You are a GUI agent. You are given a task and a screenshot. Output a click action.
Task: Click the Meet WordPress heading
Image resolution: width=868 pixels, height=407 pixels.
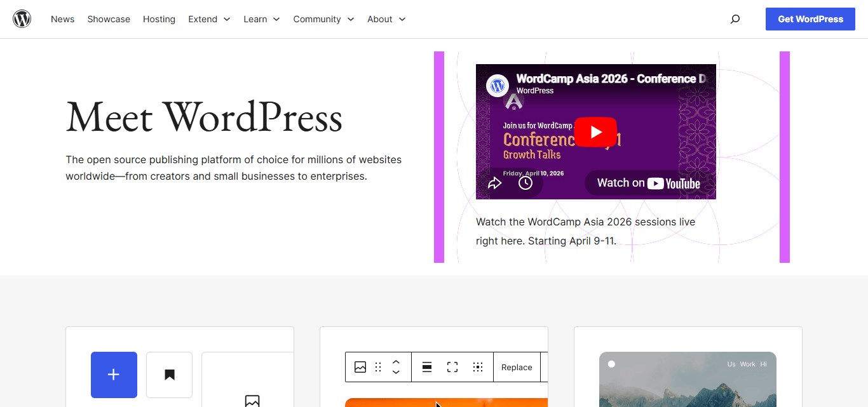204,117
